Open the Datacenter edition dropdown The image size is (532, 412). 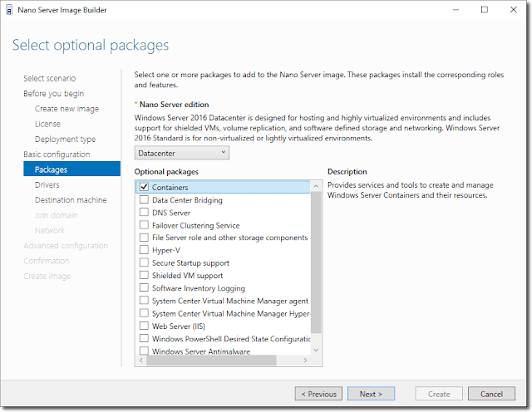click(x=181, y=153)
